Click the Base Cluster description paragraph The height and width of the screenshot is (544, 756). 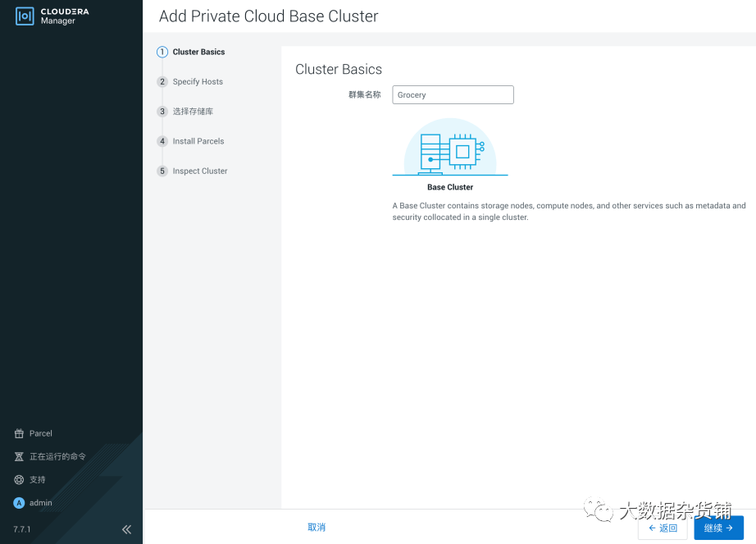pyautogui.click(x=569, y=211)
